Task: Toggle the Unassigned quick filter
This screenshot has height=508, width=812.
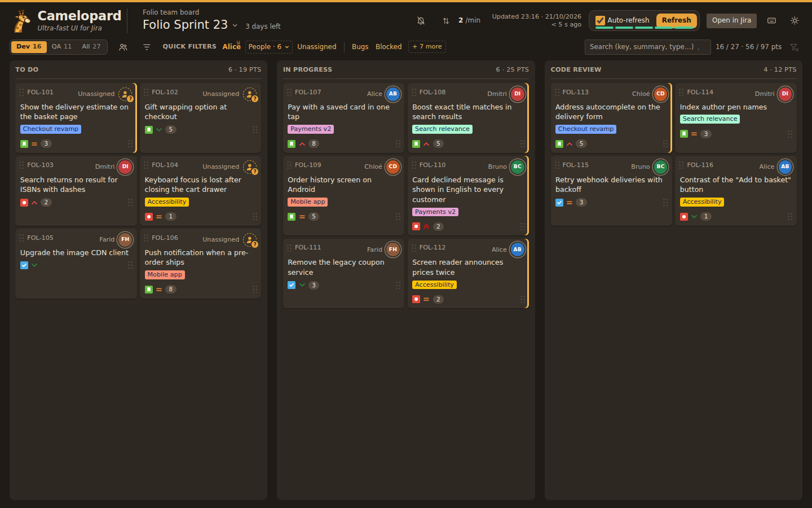Action: (317, 47)
